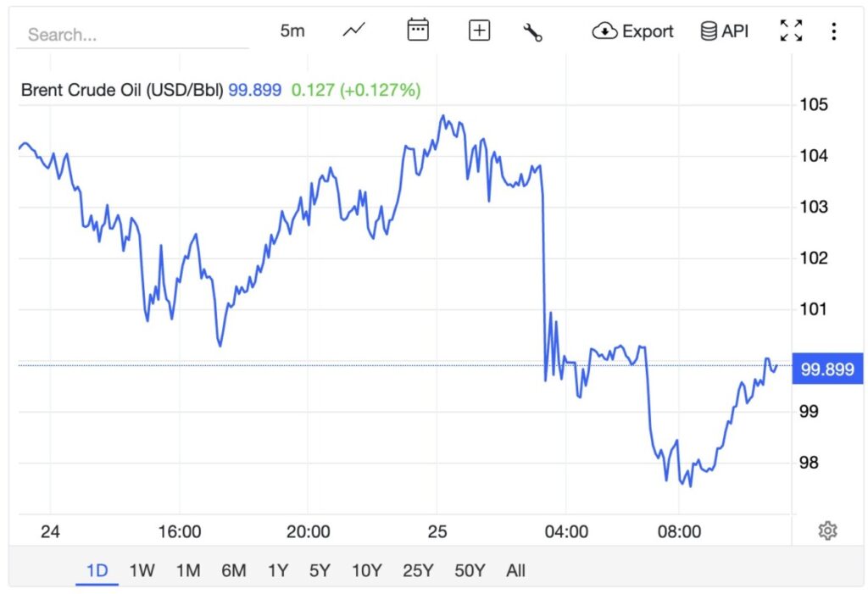Viewport: 868px width, 594px height.
Task: Open the chart settings wrench icon
Action: 533,30
